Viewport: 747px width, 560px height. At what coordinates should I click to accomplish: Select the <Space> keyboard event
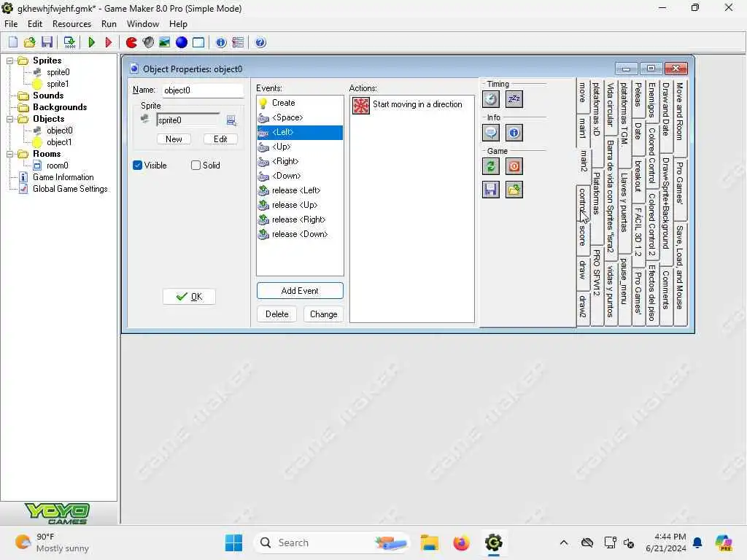click(300, 117)
